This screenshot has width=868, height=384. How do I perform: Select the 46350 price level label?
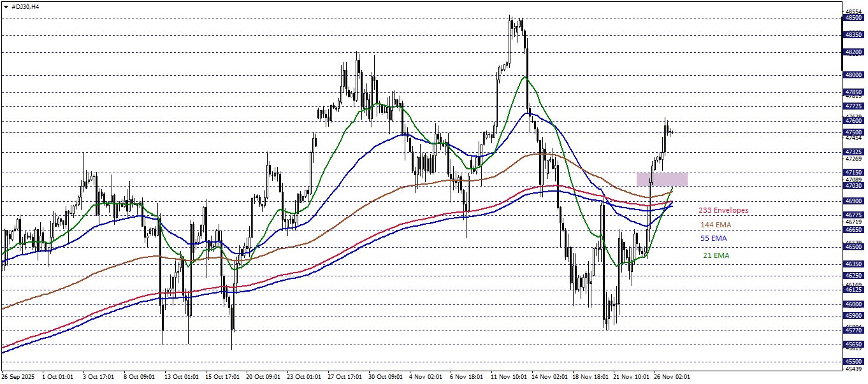click(854, 264)
